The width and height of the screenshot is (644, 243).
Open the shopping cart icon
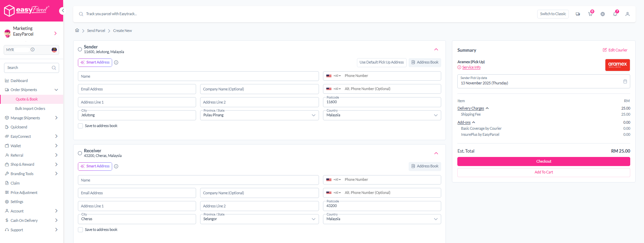coord(590,14)
